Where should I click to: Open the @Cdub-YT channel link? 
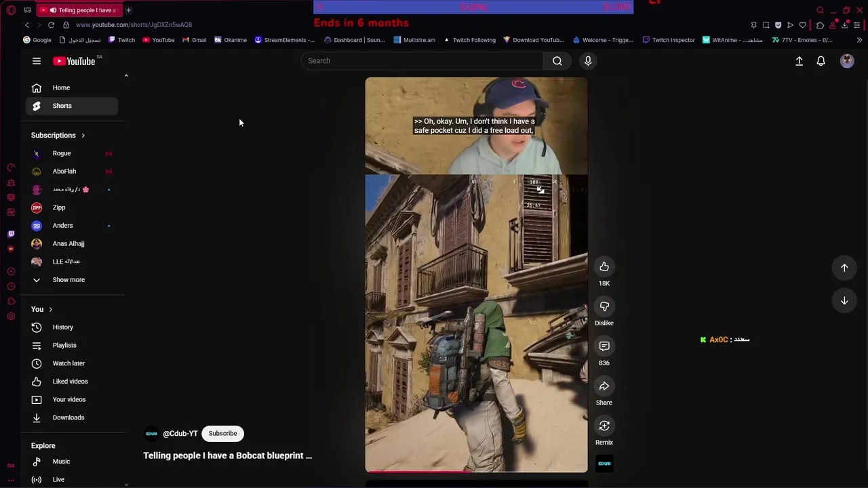180,434
